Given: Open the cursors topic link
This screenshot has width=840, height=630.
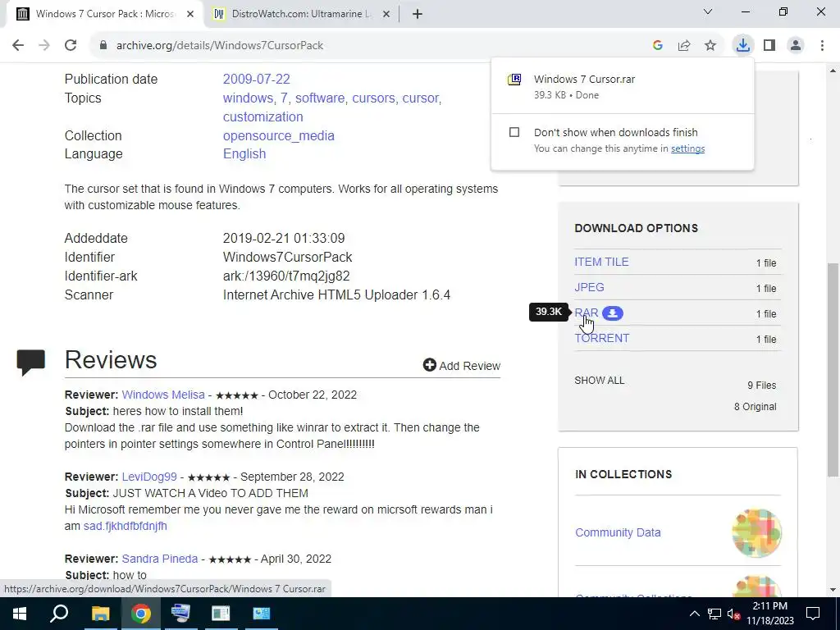Looking at the screenshot, I should 373,98.
